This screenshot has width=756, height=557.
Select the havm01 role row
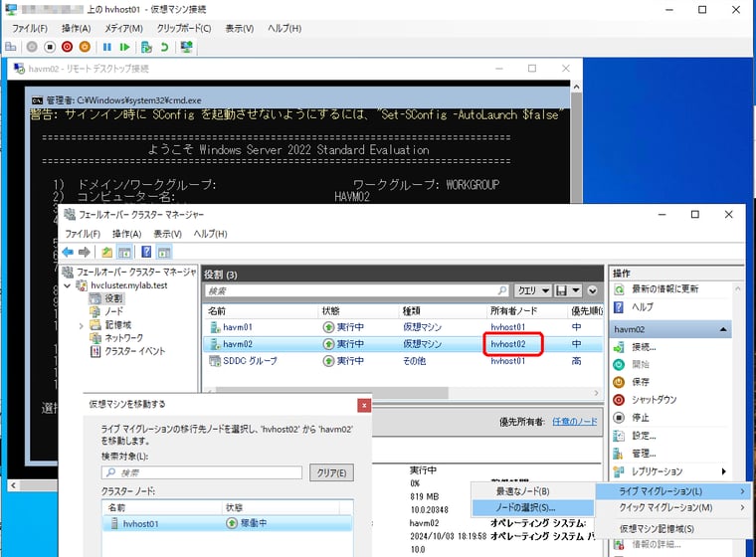tap(403, 327)
